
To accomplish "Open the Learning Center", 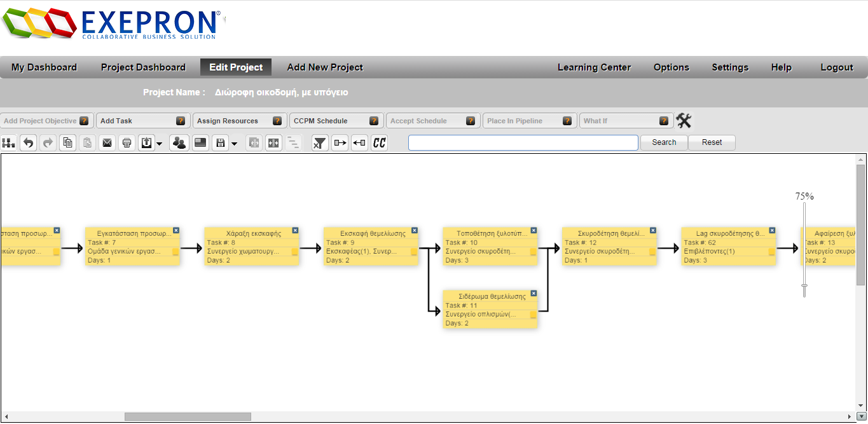I will tap(594, 67).
